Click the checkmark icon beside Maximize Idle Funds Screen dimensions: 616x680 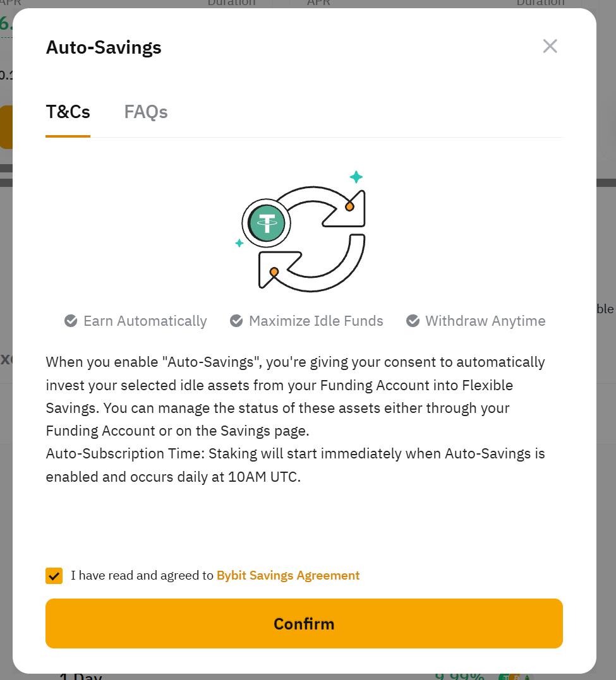236,321
